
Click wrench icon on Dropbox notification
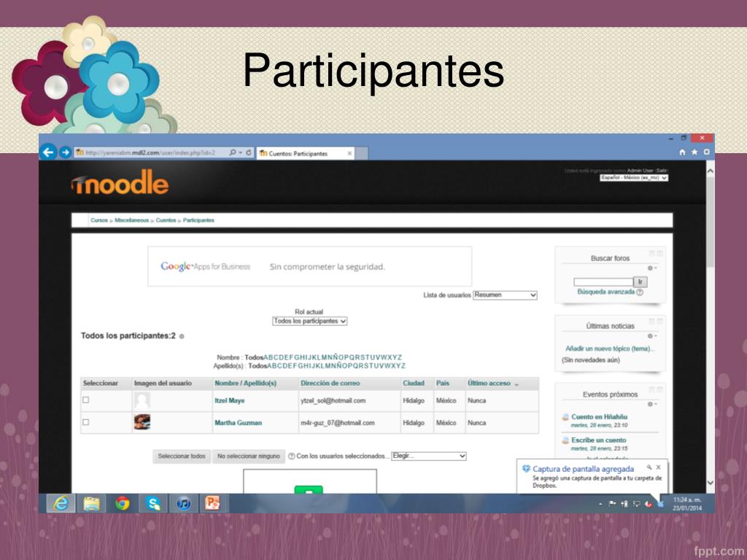pyautogui.click(x=649, y=467)
